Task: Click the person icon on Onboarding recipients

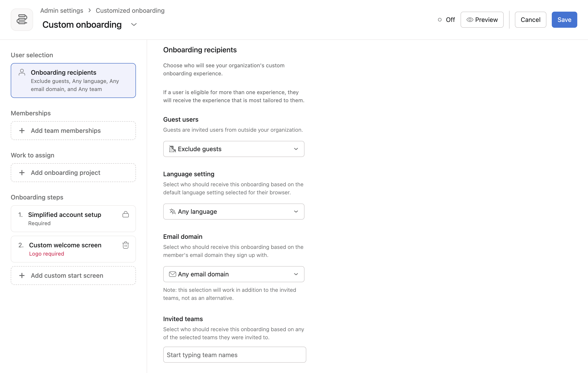Action: 22,72
